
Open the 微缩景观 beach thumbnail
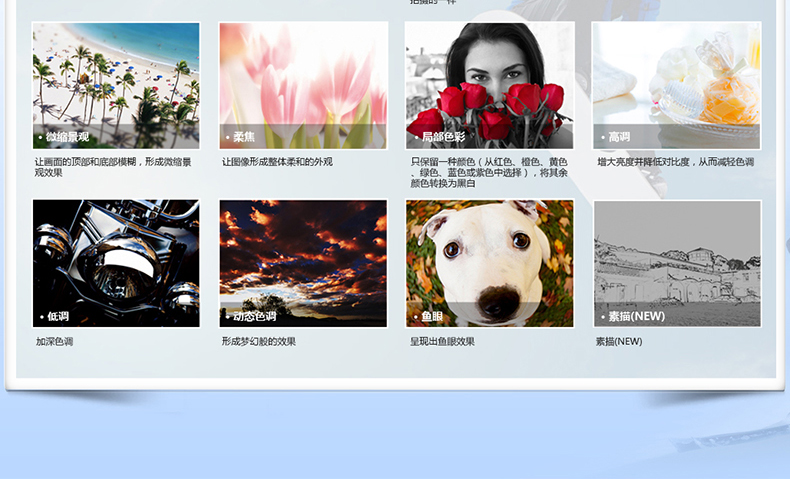116,86
